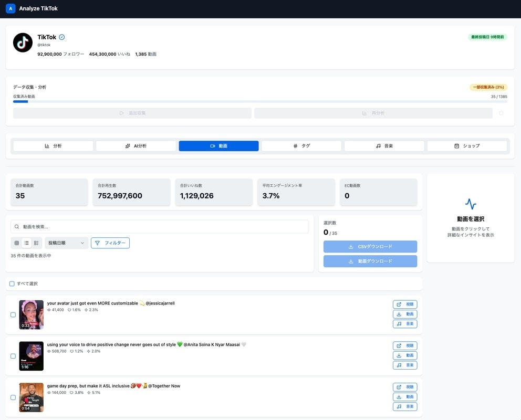Viewport: 521px width, 420px height.
Task: Click the 動画ダウンロード button
Action: 370,261
